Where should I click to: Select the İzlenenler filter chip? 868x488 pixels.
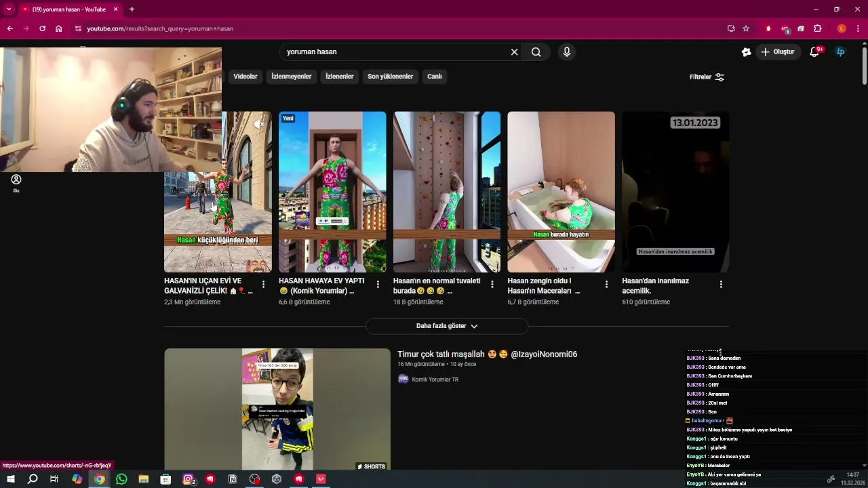pyautogui.click(x=340, y=77)
